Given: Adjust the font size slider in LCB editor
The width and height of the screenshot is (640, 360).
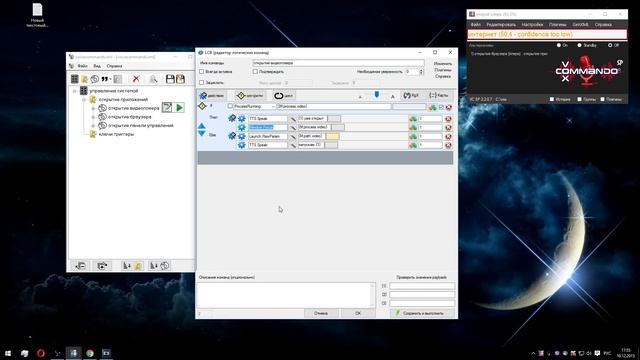Looking at the screenshot, I should tap(377, 95).
